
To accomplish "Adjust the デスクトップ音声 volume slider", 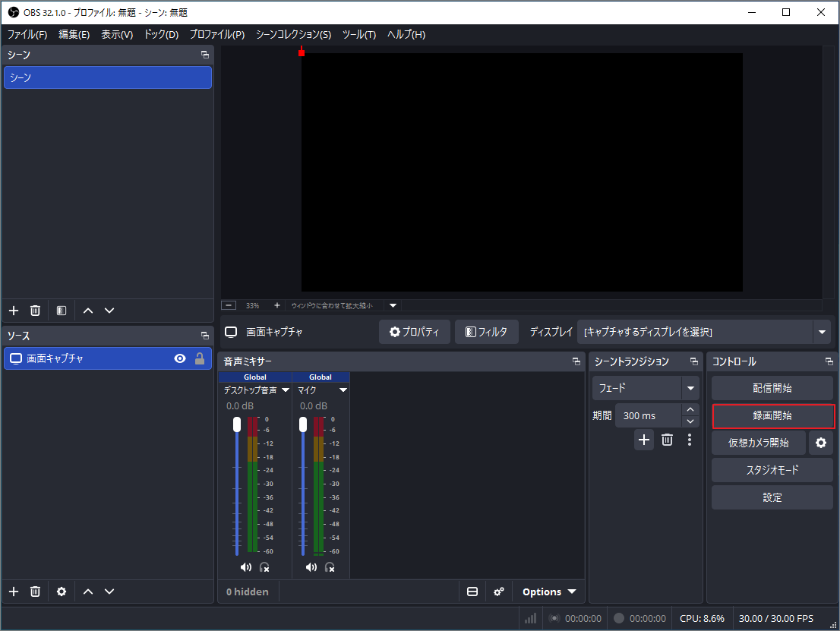I will click(237, 425).
